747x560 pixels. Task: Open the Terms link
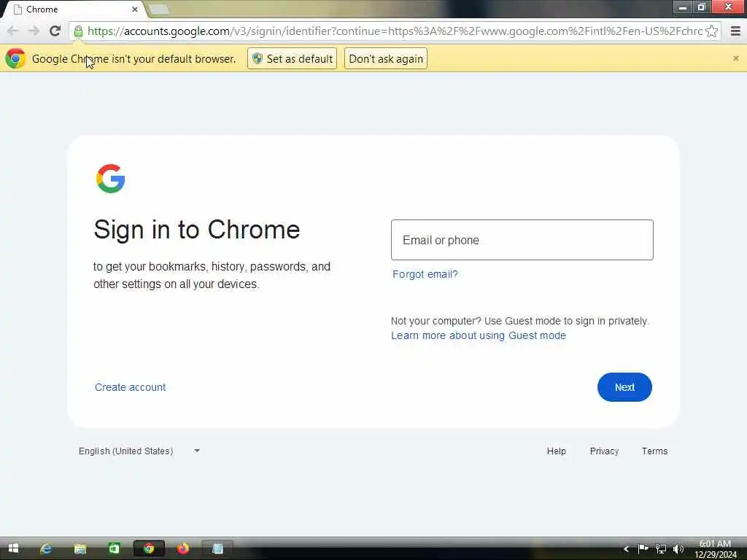click(654, 451)
